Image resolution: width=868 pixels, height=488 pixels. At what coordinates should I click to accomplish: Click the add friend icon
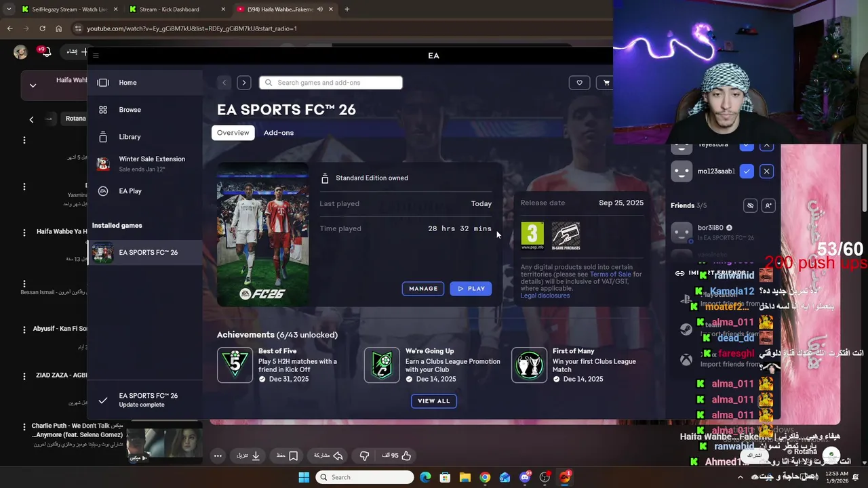(768, 205)
